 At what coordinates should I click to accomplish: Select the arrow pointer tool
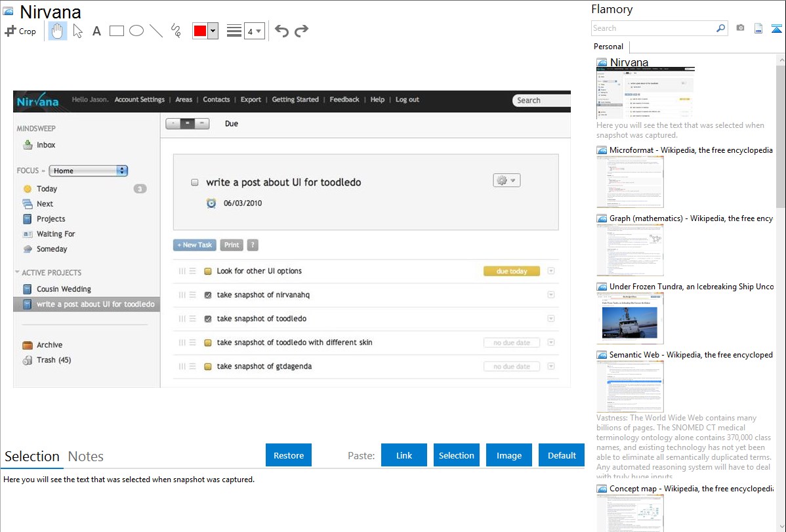click(x=77, y=31)
